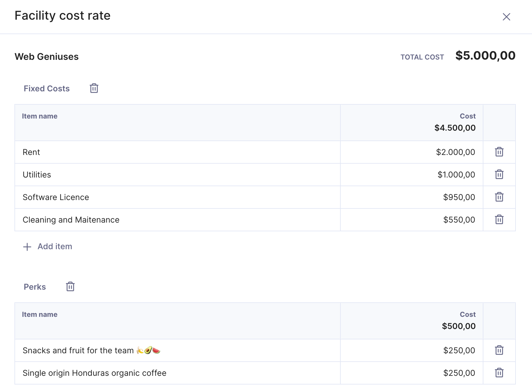Edit the Utilities cost field
The width and height of the screenshot is (532, 392).
click(412, 175)
